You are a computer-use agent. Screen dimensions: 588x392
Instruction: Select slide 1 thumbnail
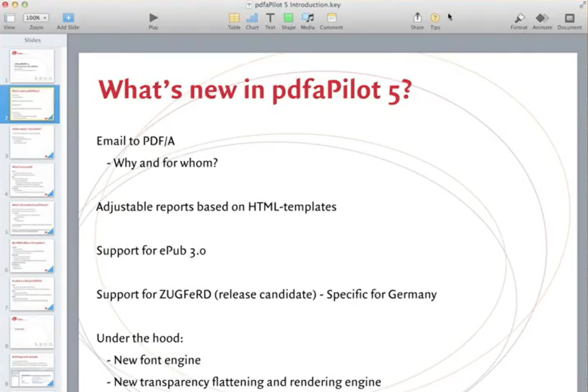click(32, 66)
